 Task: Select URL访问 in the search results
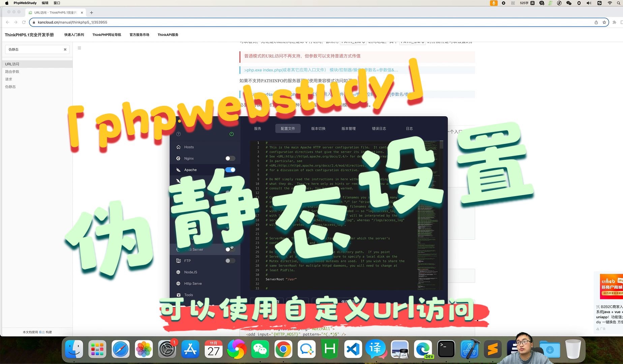[37, 64]
